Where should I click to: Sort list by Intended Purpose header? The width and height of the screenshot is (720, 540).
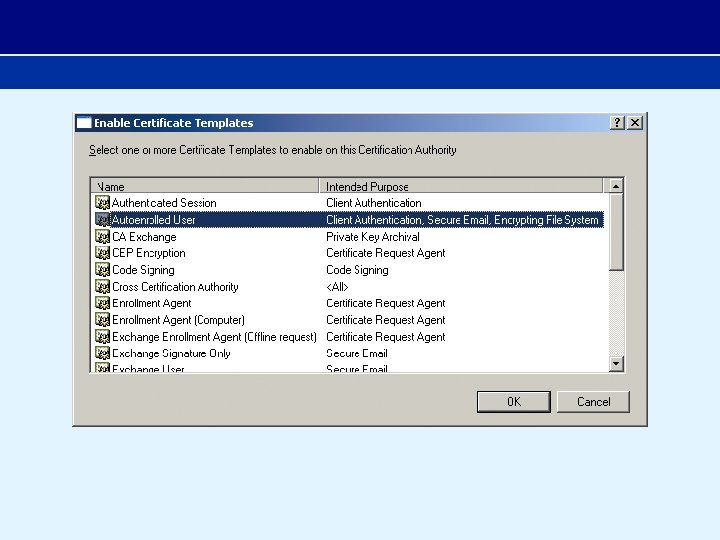pos(461,186)
